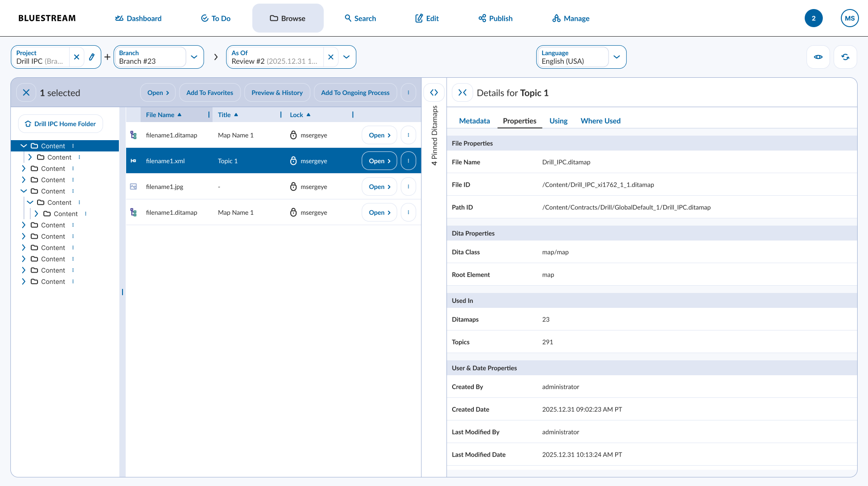Open the filename1.jpg file via Open button
The width and height of the screenshot is (868, 486).
pos(379,187)
